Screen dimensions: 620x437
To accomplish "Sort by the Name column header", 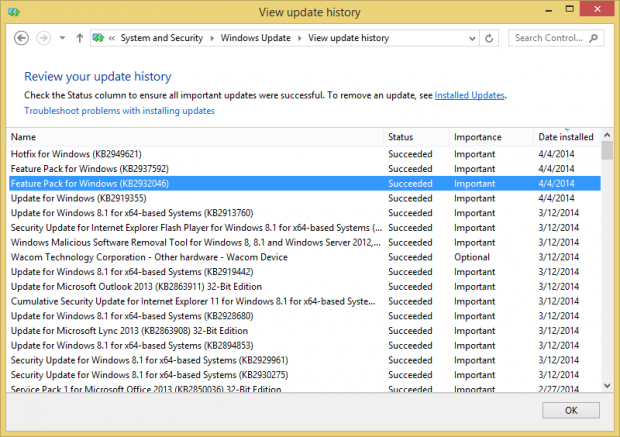I will (x=196, y=137).
